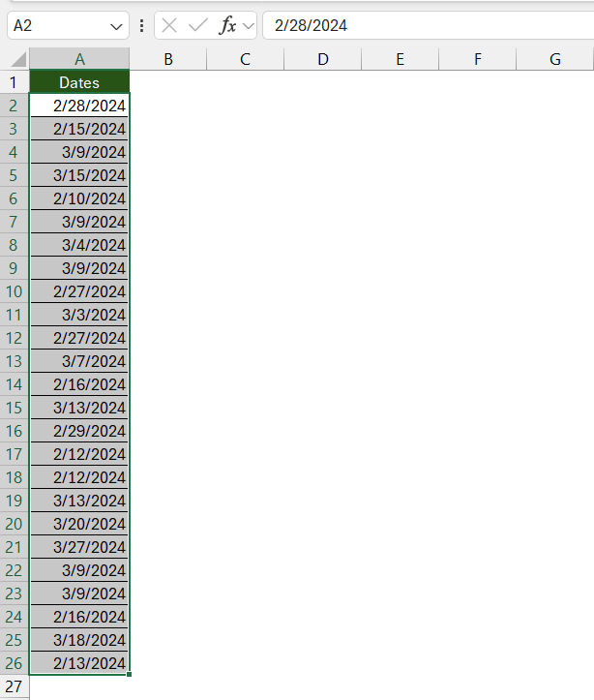Click the Cancel (X) formula bar icon

tap(169, 25)
